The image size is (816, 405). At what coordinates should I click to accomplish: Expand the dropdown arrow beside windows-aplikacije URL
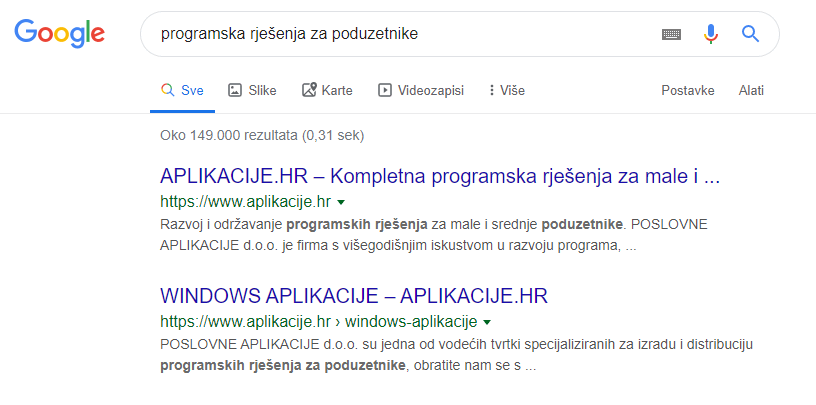[487, 323]
